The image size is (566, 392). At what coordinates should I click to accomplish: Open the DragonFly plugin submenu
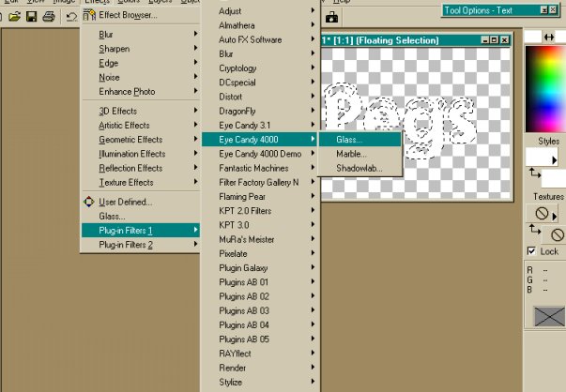260,111
